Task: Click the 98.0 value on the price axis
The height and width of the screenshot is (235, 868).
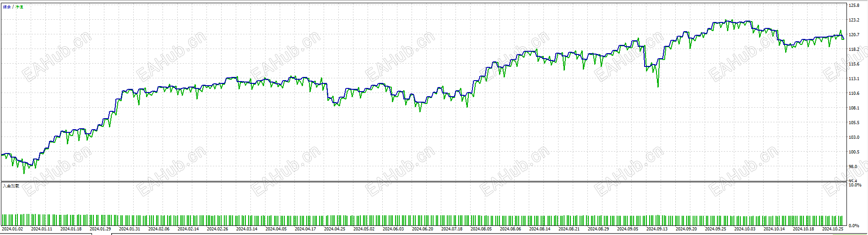Action: pos(853,167)
